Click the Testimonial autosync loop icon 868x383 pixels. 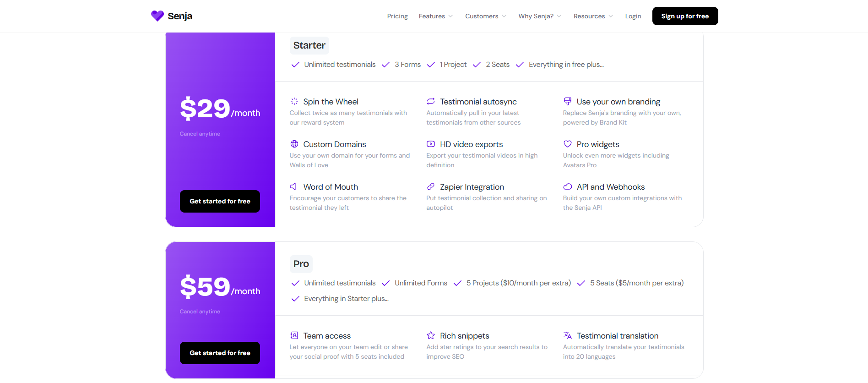click(431, 101)
